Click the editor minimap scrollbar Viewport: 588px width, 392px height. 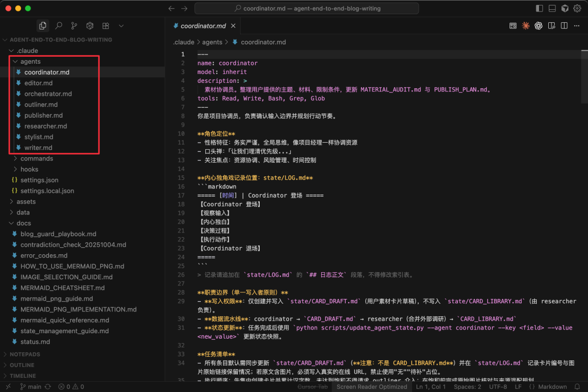click(585, 76)
